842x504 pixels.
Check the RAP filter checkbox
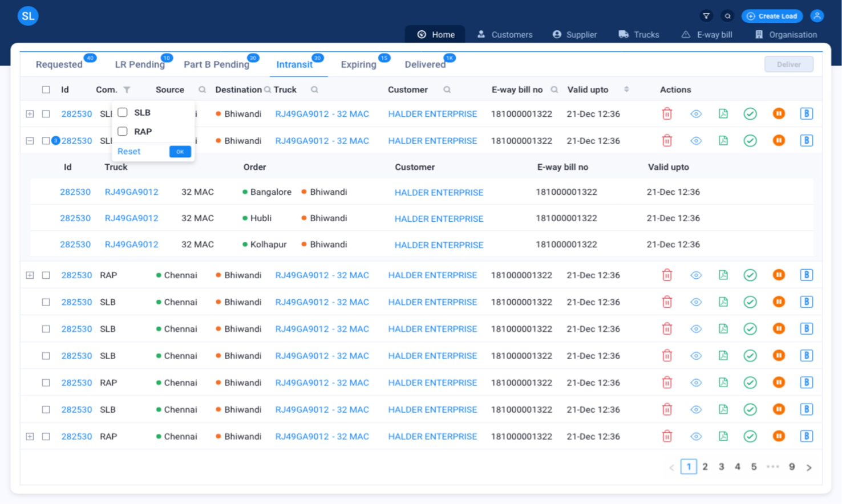(123, 132)
